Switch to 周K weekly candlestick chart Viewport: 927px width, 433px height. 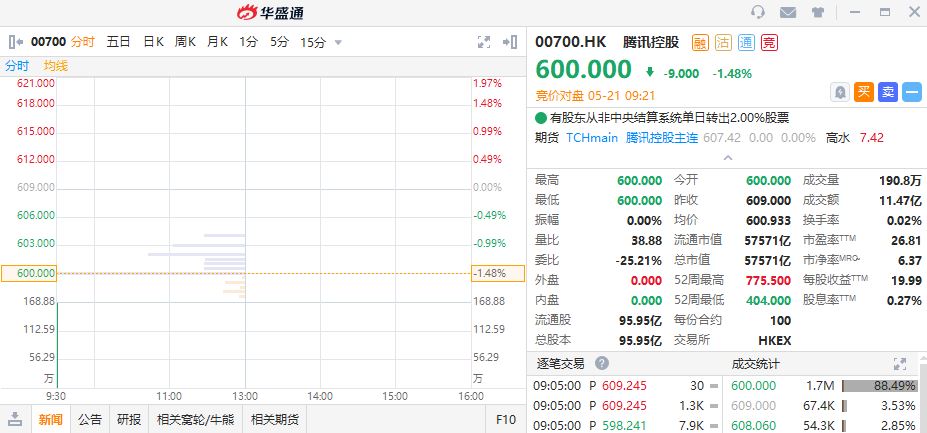(x=185, y=42)
